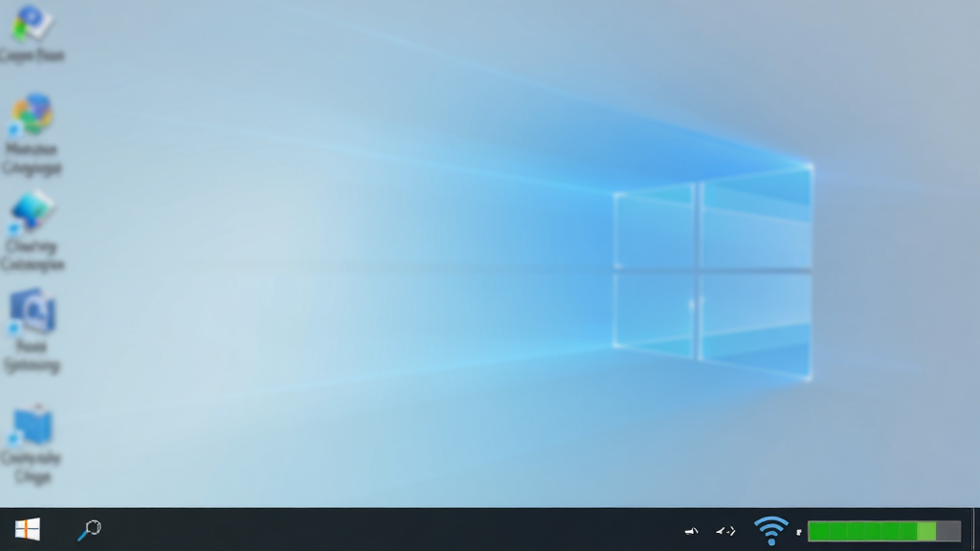The height and width of the screenshot is (551, 980).
Task: Select the bottom blue box desktop shortcut
Action: 32,425
